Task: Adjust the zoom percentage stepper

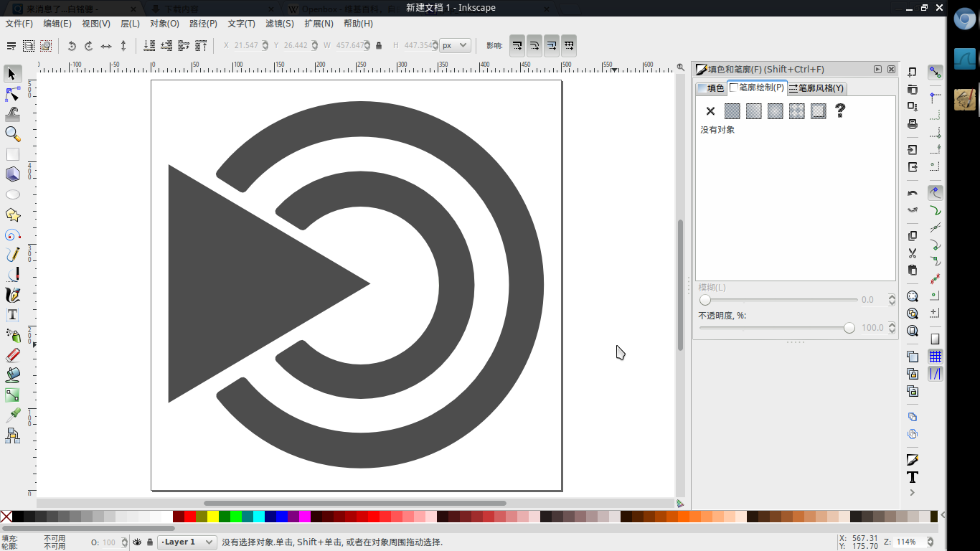Action: [931, 542]
